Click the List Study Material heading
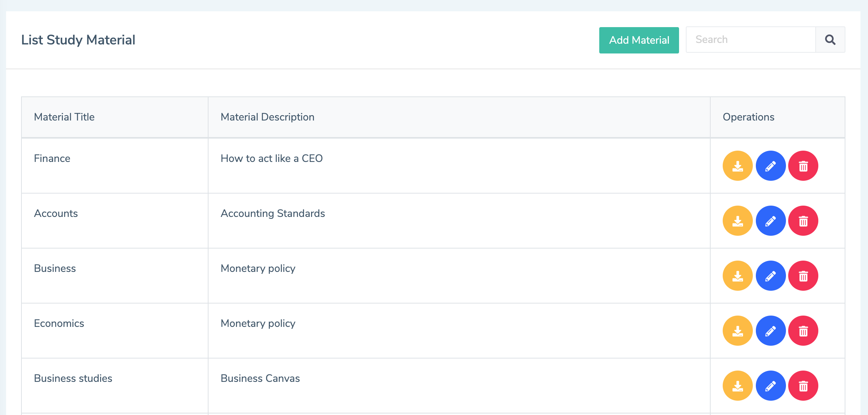Viewport: 868px width, 415px height. [x=78, y=40]
